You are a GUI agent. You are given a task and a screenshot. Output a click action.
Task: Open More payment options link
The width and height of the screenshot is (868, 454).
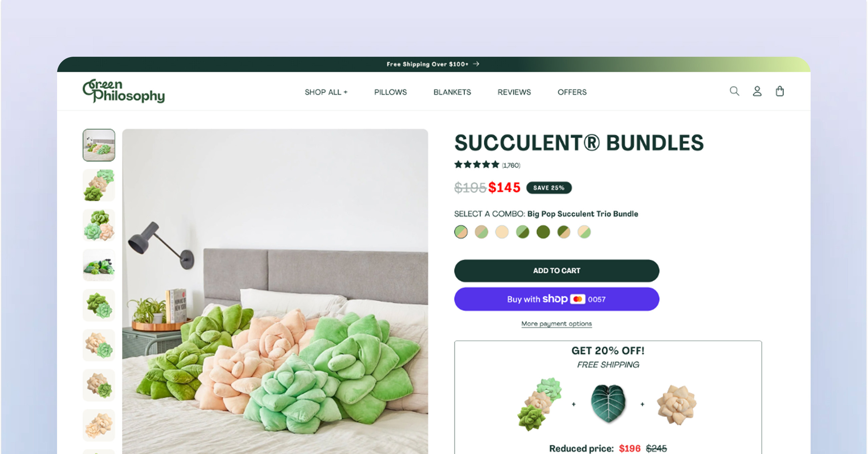[x=557, y=324]
